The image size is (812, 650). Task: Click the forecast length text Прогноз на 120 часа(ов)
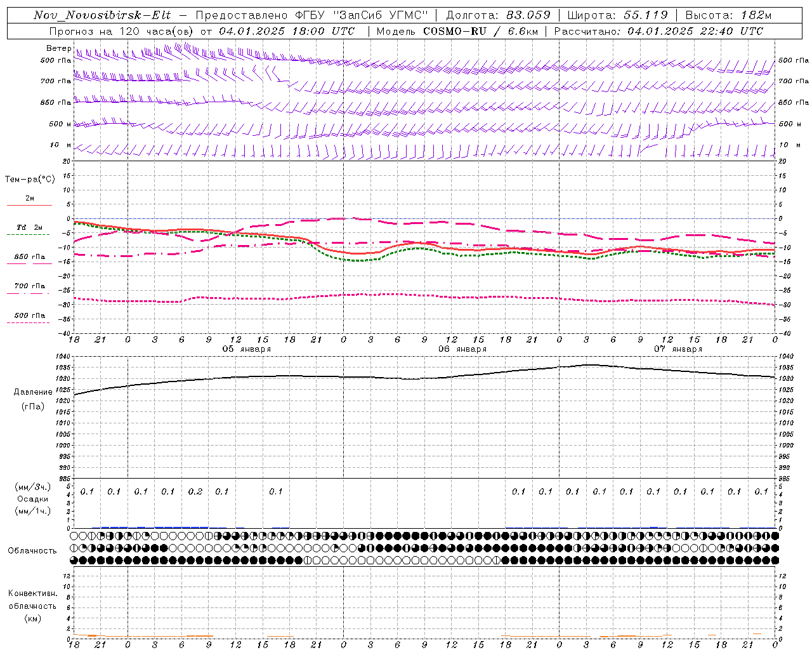122,31
